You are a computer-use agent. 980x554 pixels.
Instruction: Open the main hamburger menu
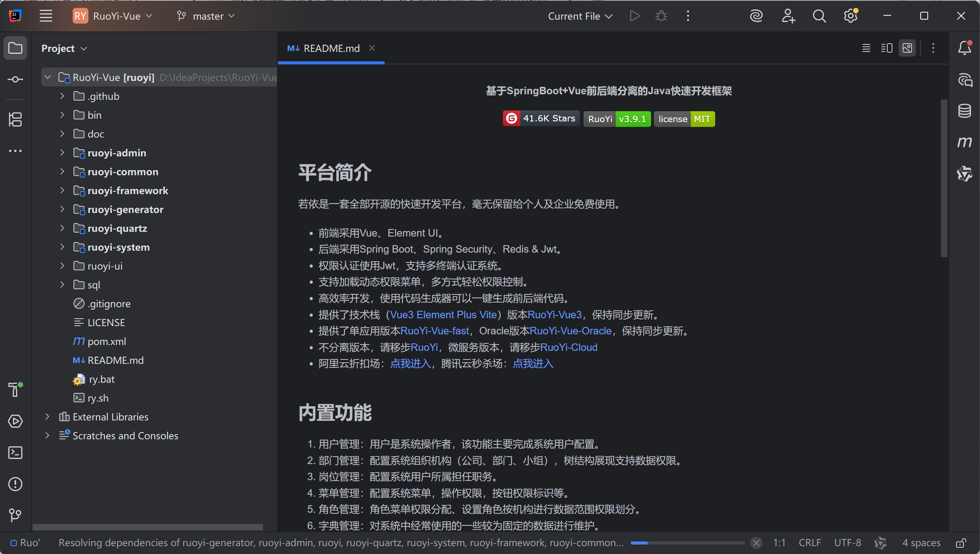[46, 16]
